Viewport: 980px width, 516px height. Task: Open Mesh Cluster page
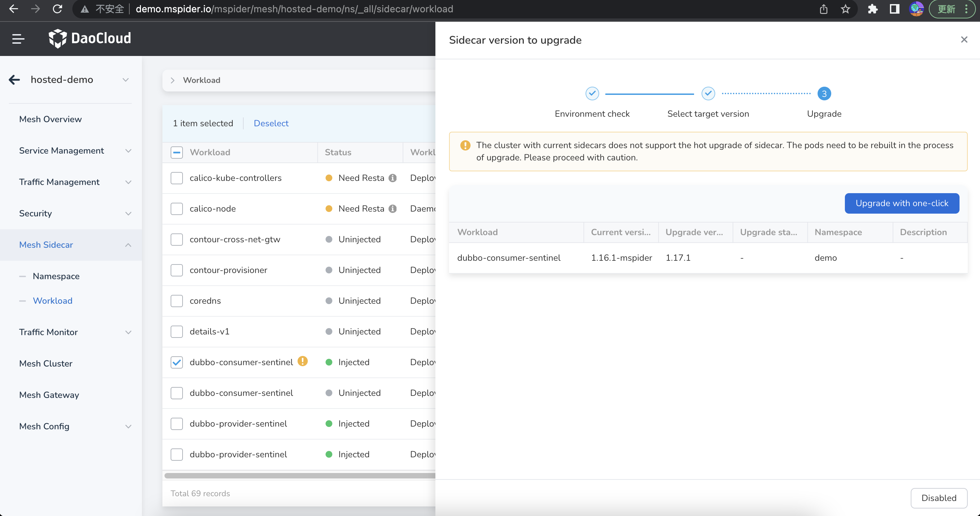[46, 364]
